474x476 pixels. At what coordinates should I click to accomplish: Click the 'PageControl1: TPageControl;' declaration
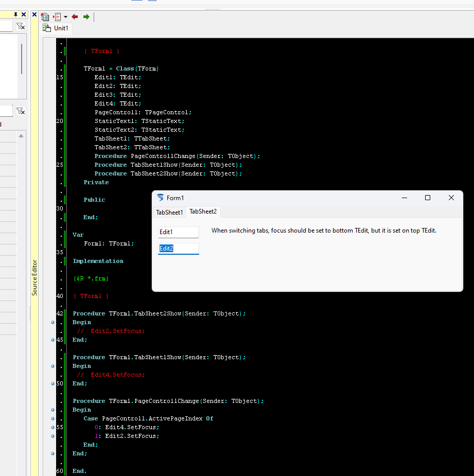(143, 112)
